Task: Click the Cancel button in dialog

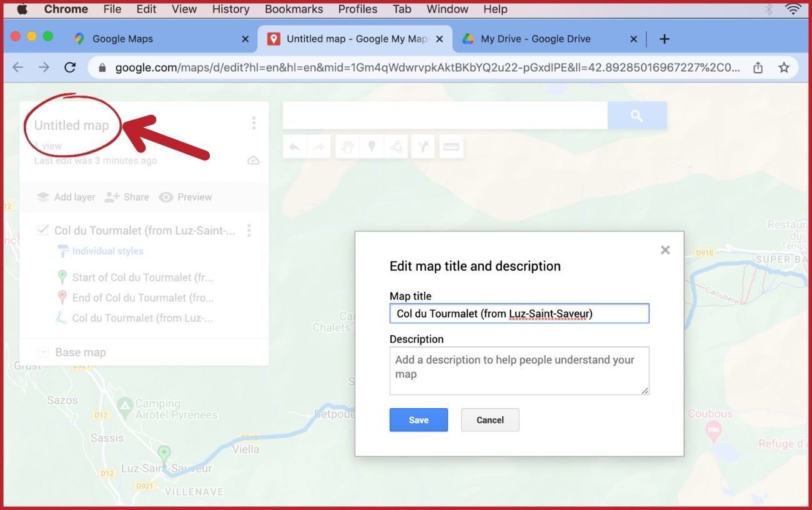Action: [490, 420]
